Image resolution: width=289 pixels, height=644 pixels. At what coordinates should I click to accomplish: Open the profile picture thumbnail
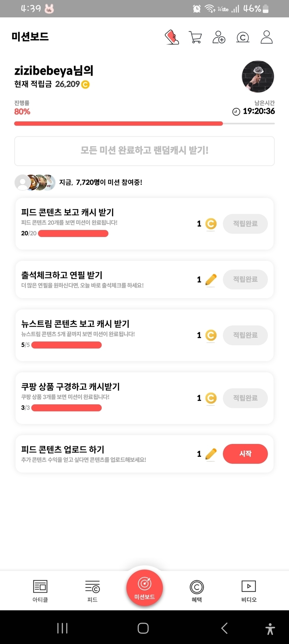tap(258, 77)
